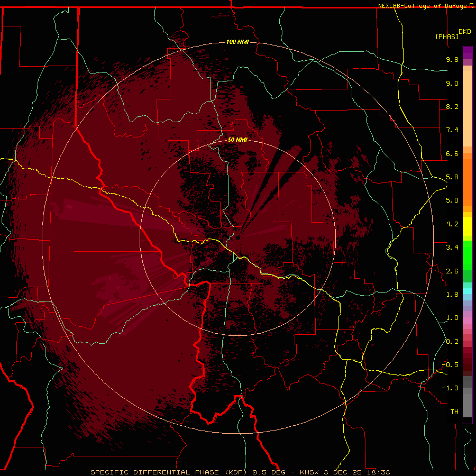Click the 9.0 value on the color scale
Image resolution: width=476 pixels, height=476 pixels.
(452, 83)
